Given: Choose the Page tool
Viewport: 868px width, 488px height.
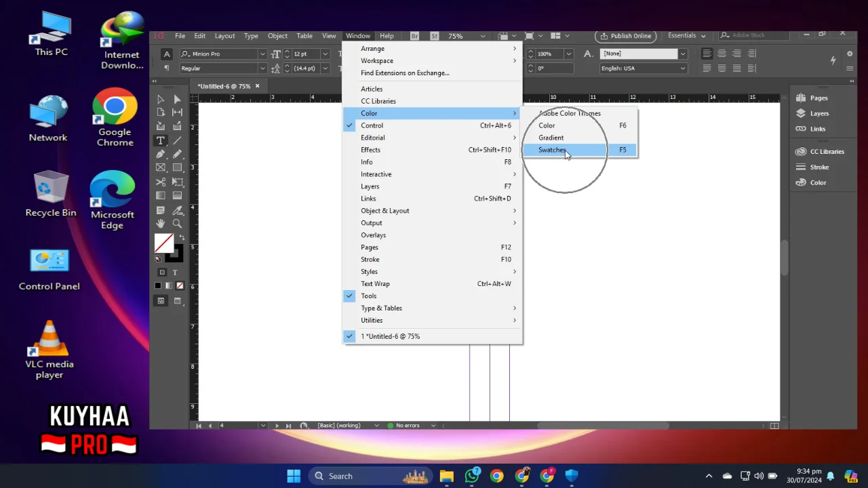Looking at the screenshot, I should click(x=161, y=113).
